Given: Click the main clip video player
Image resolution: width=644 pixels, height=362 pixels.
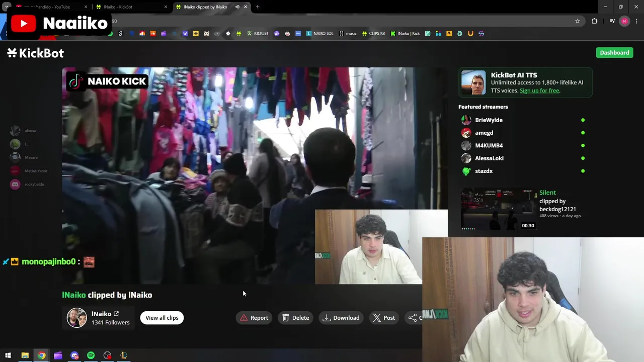Looking at the screenshot, I should [255, 176].
